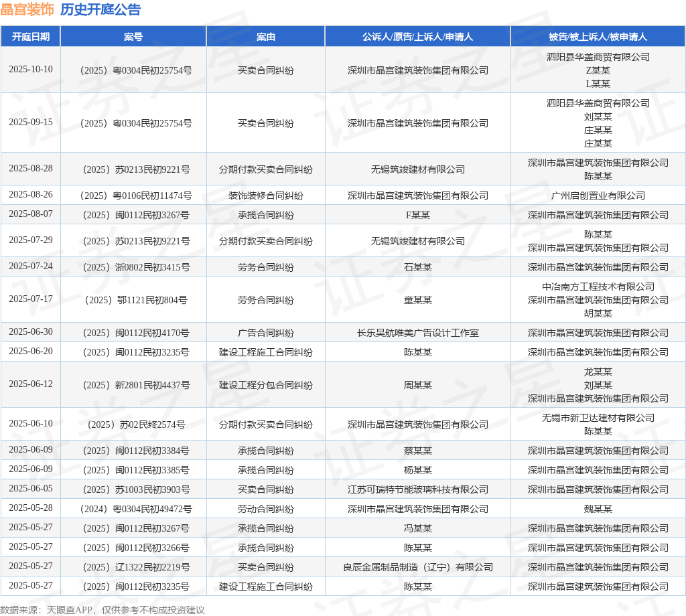
Task: Click the 建设工程分包合同纠纷 cause cell
Action: coord(265,385)
